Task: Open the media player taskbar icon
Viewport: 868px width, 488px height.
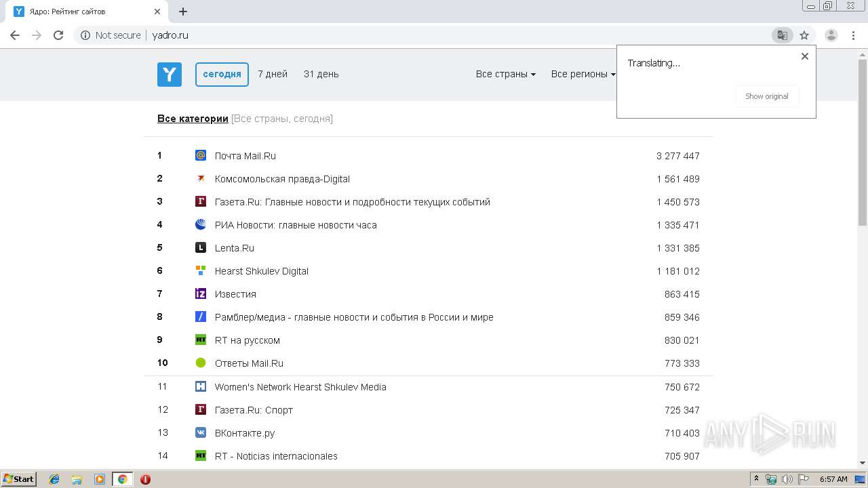Action: (x=100, y=479)
